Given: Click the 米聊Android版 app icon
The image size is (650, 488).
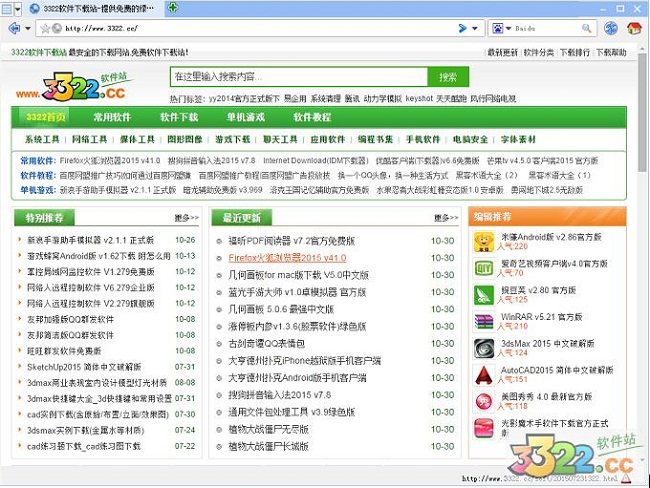Looking at the screenshot, I should click(484, 242).
